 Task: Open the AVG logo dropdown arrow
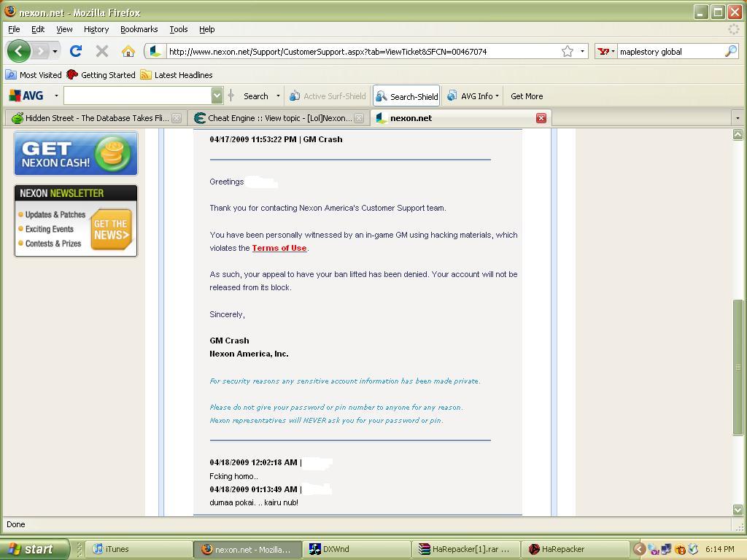pyautogui.click(x=56, y=96)
